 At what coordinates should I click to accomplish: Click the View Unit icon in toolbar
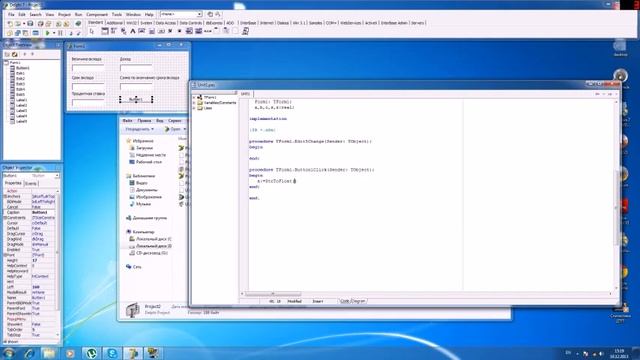pos(10,33)
